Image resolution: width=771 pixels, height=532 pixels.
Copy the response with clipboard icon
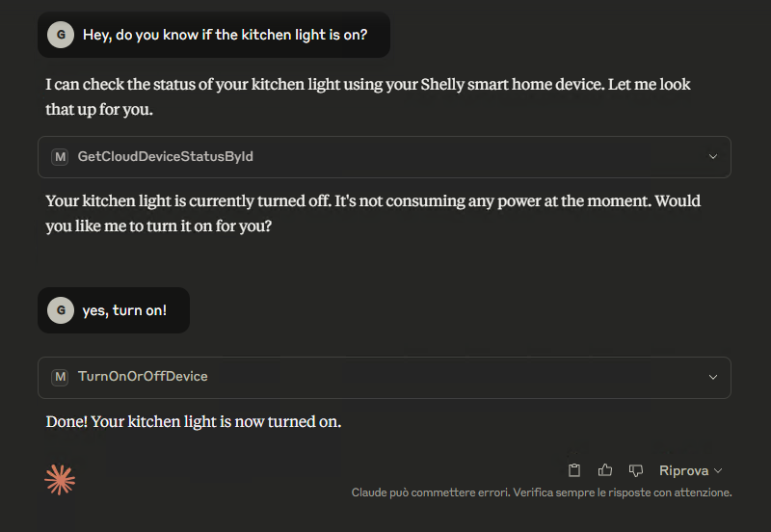coord(574,470)
